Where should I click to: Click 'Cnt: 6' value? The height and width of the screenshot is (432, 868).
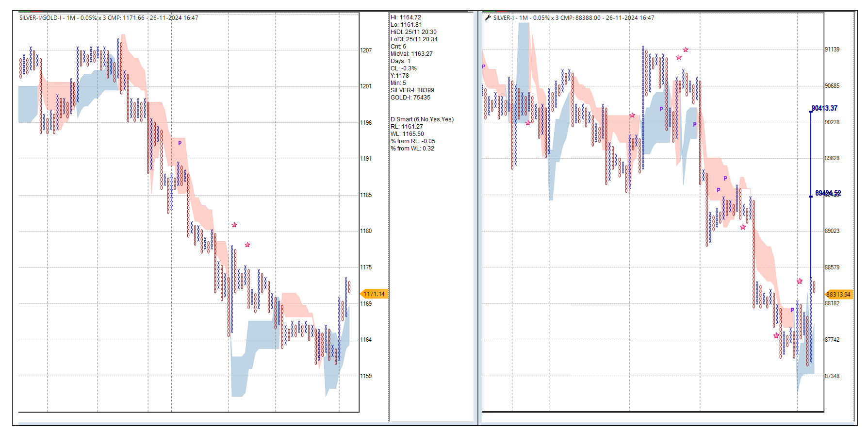coord(398,47)
